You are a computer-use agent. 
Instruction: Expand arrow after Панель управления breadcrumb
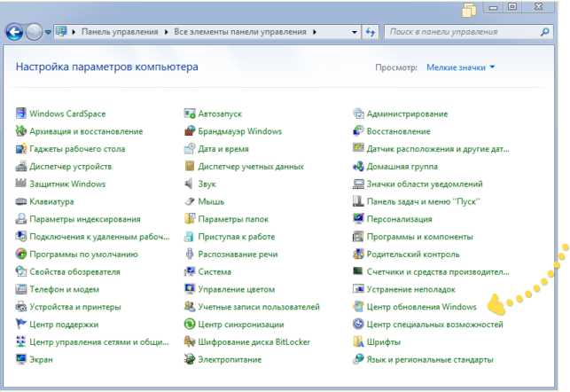point(166,32)
